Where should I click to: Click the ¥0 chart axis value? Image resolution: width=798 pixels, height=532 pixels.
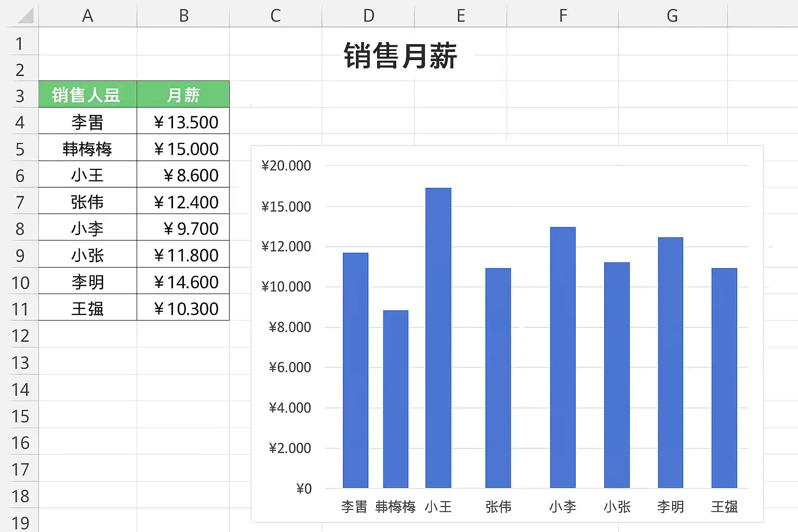[304, 488]
